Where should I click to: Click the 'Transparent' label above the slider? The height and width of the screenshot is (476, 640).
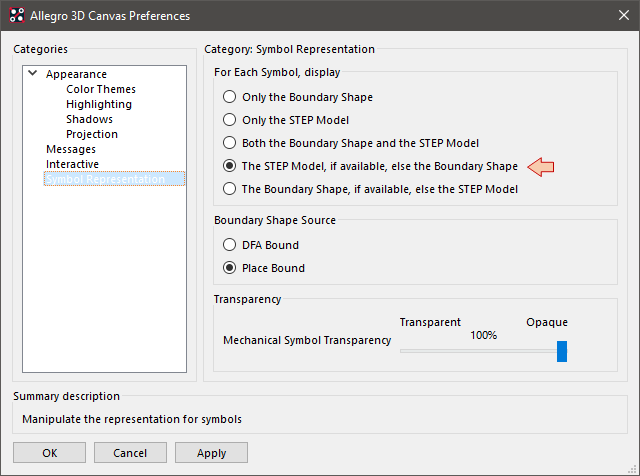coord(430,322)
